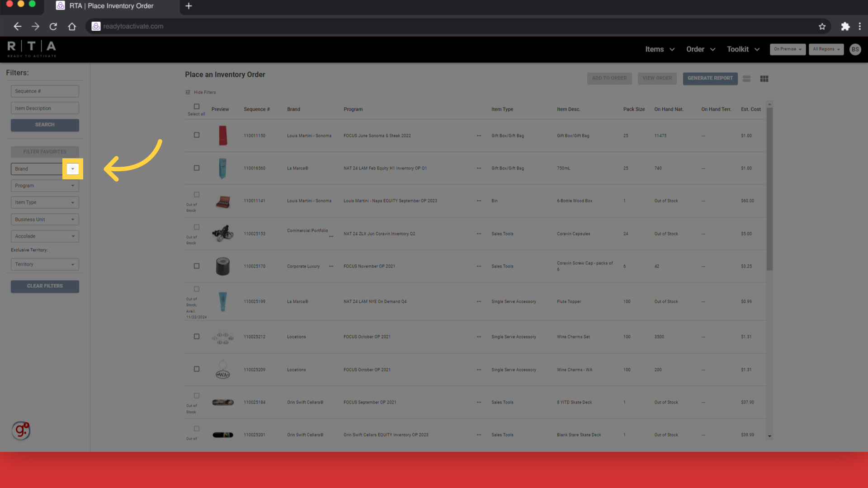Check the item 110011141 row checkbox
Image resolution: width=868 pixels, height=488 pixels.
(197, 195)
